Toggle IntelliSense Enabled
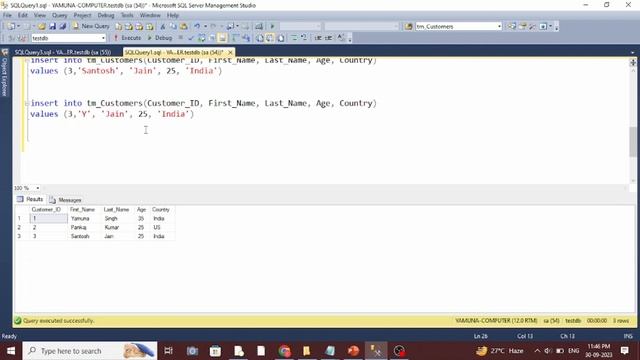The height and width of the screenshot is (360, 640). coord(222,38)
